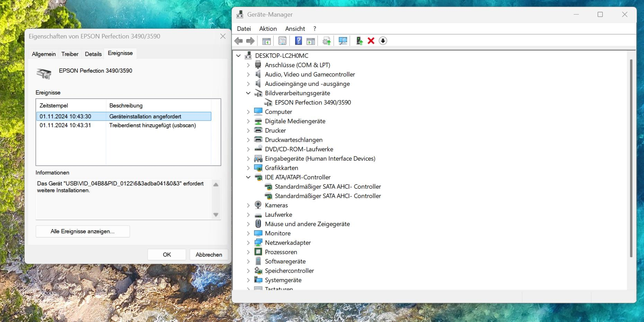
Task: Click the port icon for Anschlüsse (COM & LPT)
Action: (258, 65)
